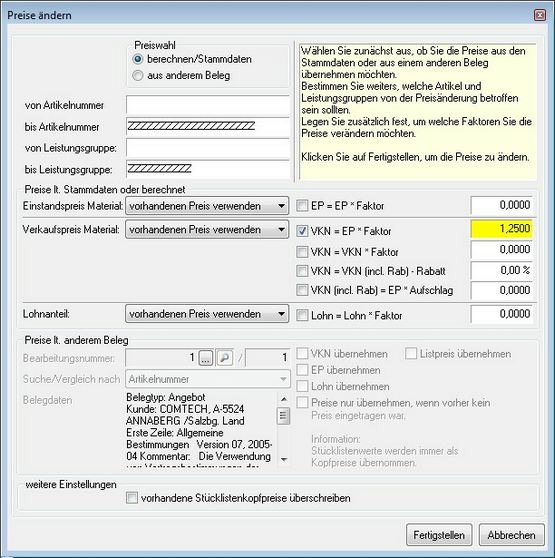Click the Fertigstellen button
This screenshot has width=555, height=558.
coord(439,535)
